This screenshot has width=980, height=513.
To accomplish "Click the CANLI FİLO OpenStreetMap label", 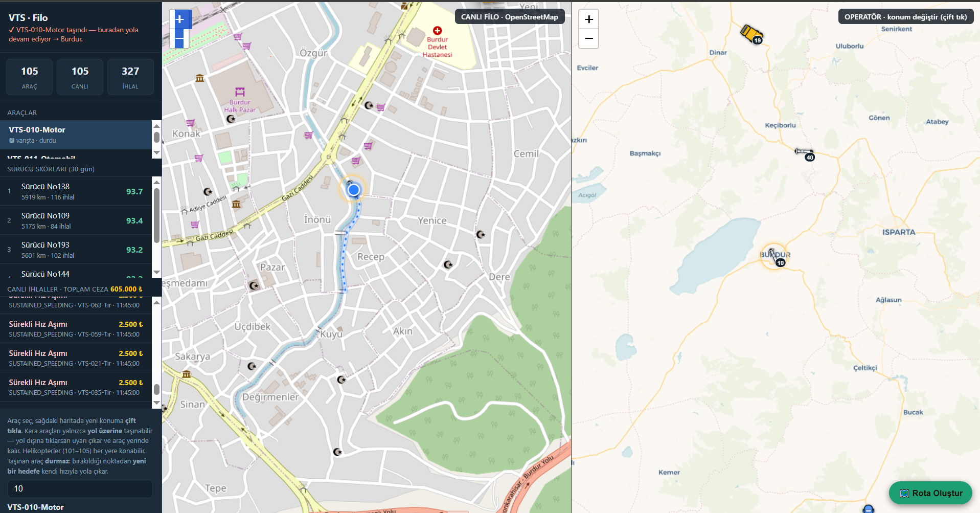I will pyautogui.click(x=510, y=17).
